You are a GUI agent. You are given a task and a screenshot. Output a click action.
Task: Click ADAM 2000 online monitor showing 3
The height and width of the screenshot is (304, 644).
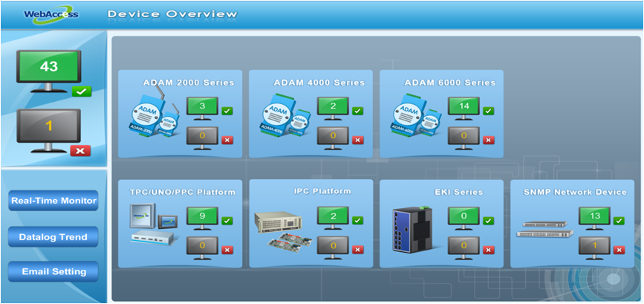(202, 109)
